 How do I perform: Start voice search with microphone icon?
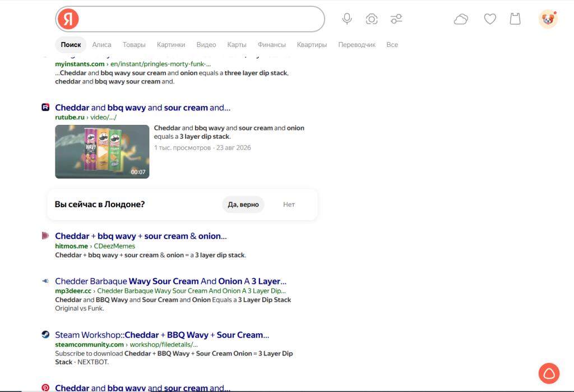click(347, 18)
